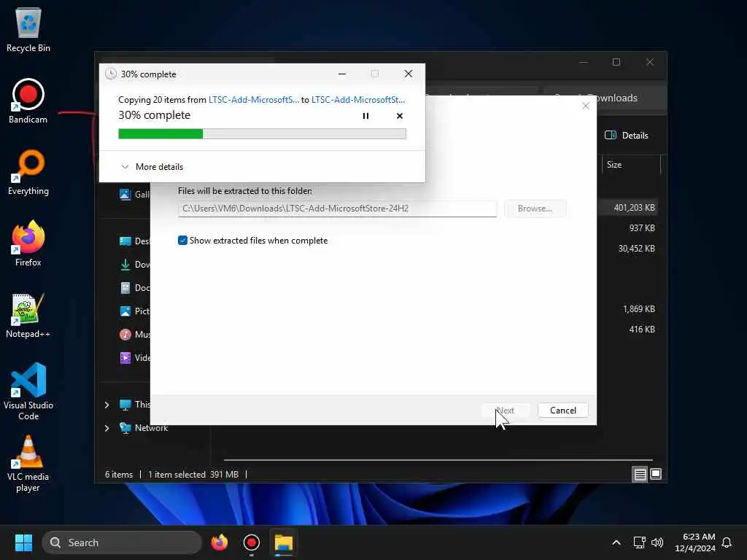
Task: Click the extraction folder path field
Action: pos(337,209)
